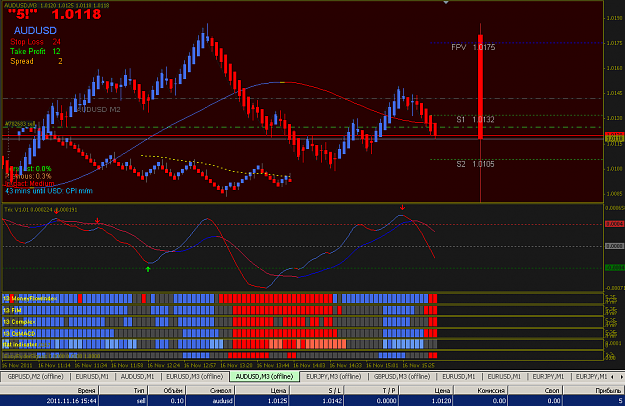Click the green up arrow in Trix window
The width and height of the screenshot is (625, 406).
pos(148,269)
